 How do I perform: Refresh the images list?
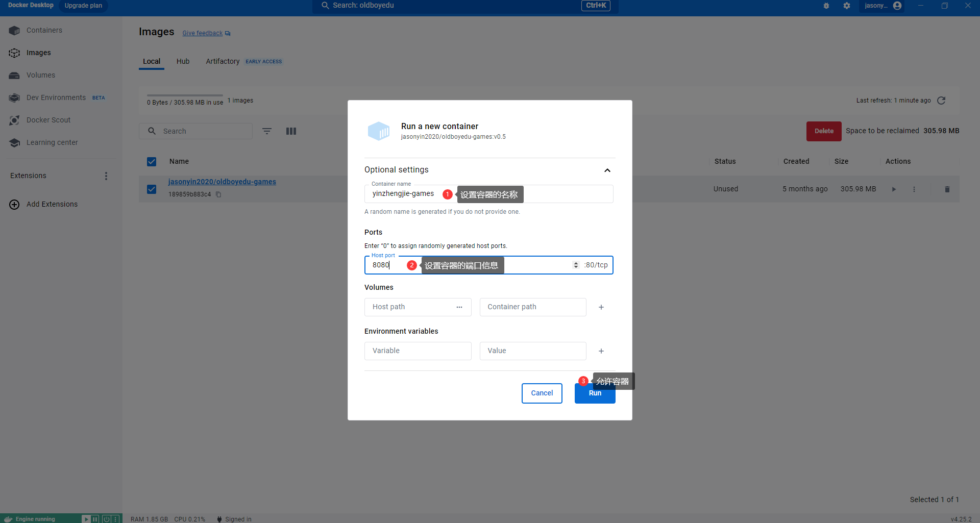(x=941, y=101)
